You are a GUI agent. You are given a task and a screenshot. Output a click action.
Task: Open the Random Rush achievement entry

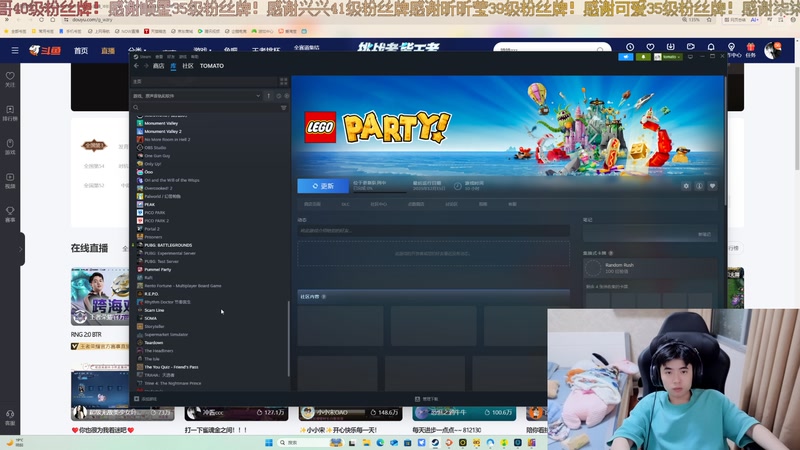(x=651, y=268)
